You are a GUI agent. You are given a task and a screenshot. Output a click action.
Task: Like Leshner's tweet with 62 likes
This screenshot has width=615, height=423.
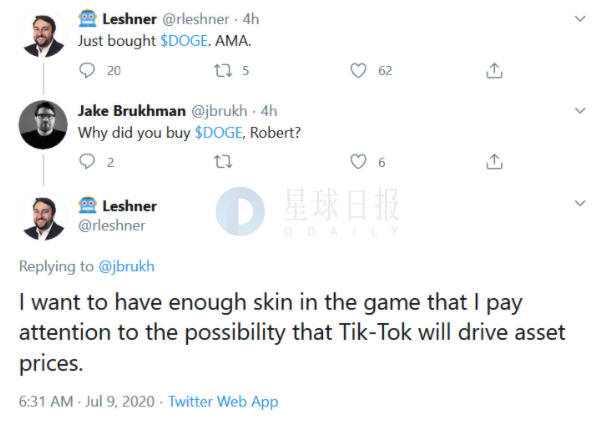tap(357, 71)
